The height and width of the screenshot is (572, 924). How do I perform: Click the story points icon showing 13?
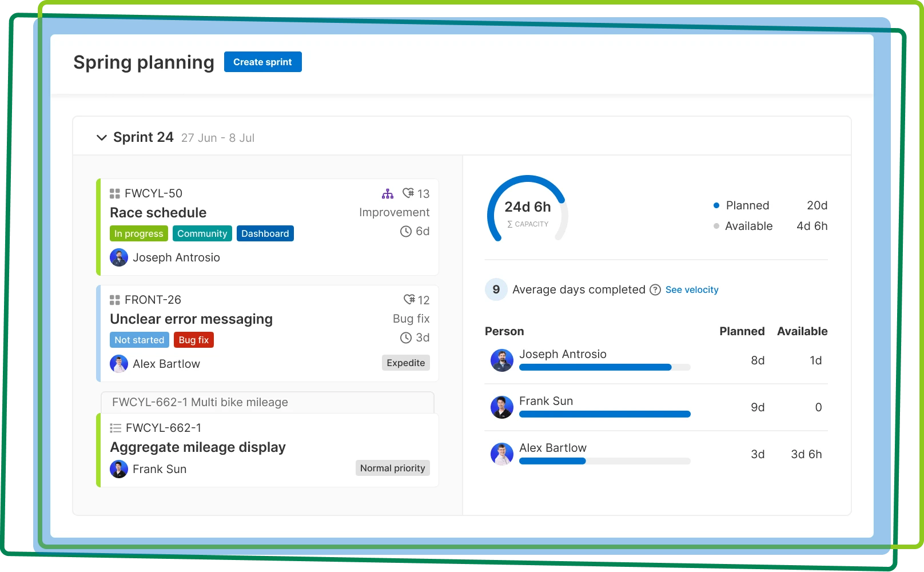(408, 193)
